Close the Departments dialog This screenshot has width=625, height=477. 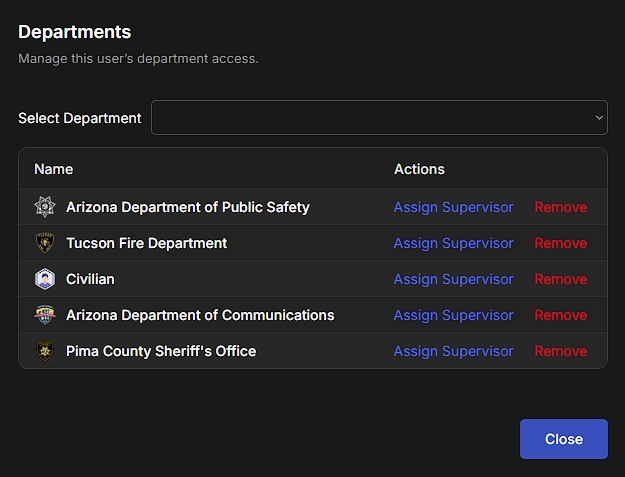point(563,439)
